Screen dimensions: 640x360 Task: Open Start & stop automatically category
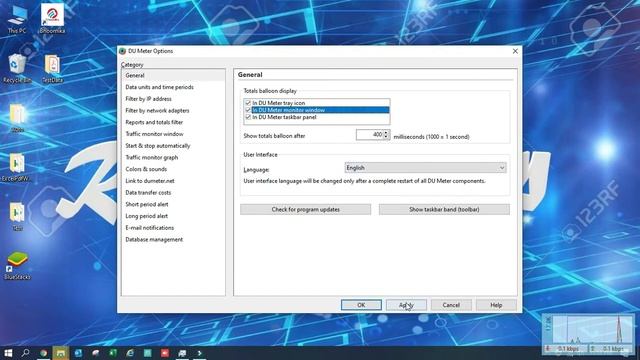[x=173, y=146]
